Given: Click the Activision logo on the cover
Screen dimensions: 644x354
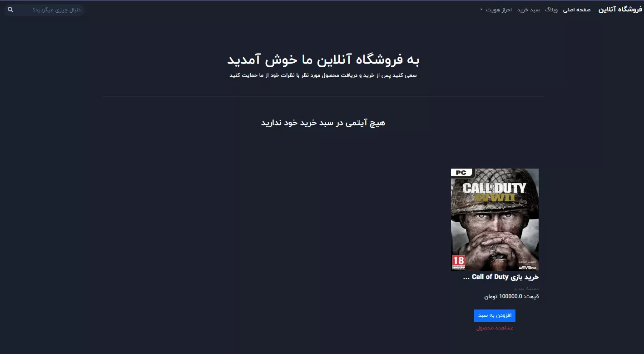Looking at the screenshot, I should 526,268.
